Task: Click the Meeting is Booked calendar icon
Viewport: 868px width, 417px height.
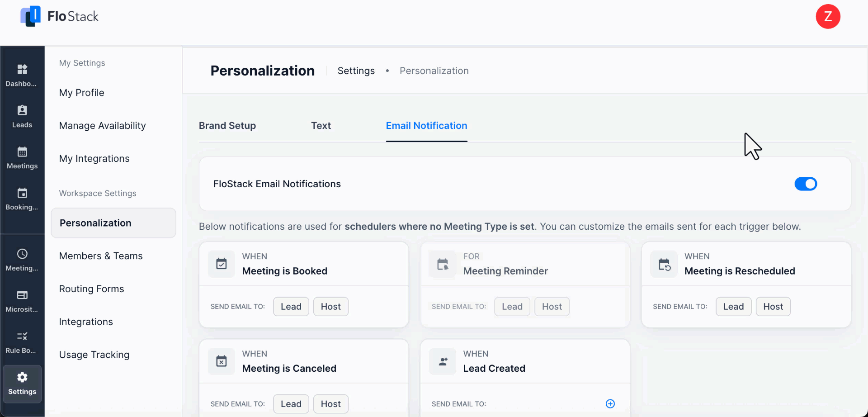Action: [x=222, y=264]
